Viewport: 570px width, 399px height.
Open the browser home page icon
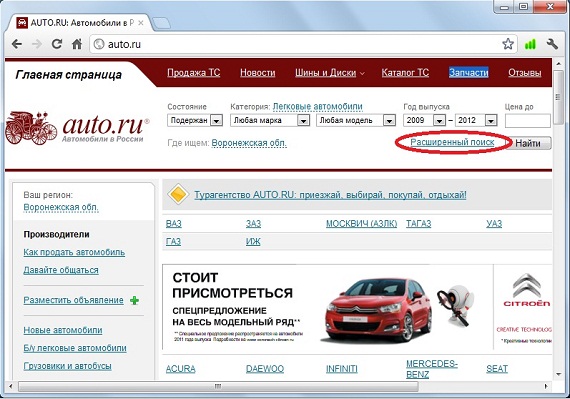(x=77, y=44)
